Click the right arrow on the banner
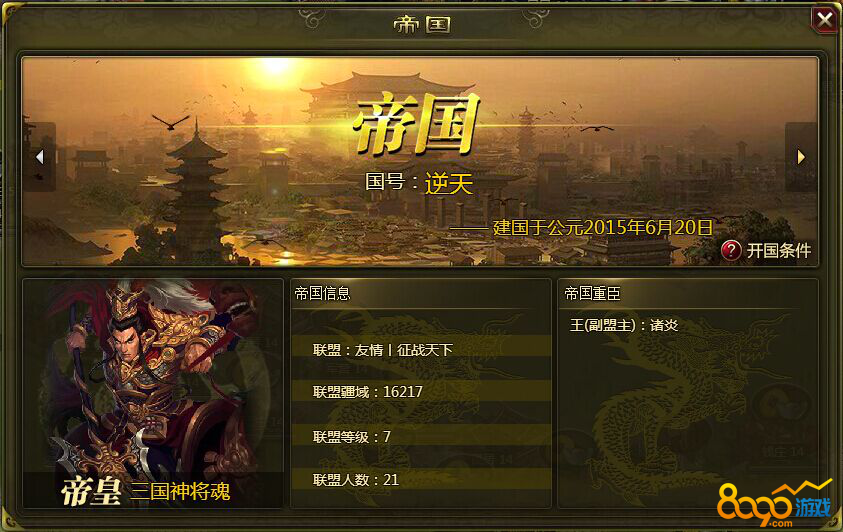Screen dimensions: 843x532 801,157
